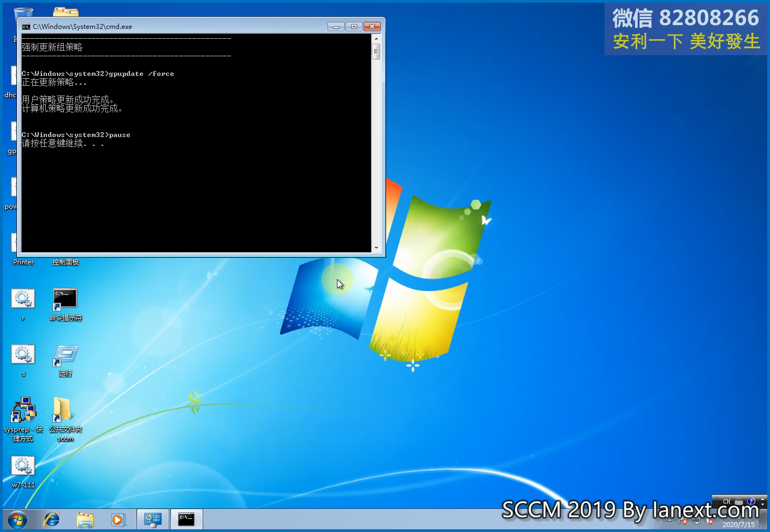Screen dimensions: 770x532
Task: Click the Printer desktop icon label
Action: [x=23, y=262]
